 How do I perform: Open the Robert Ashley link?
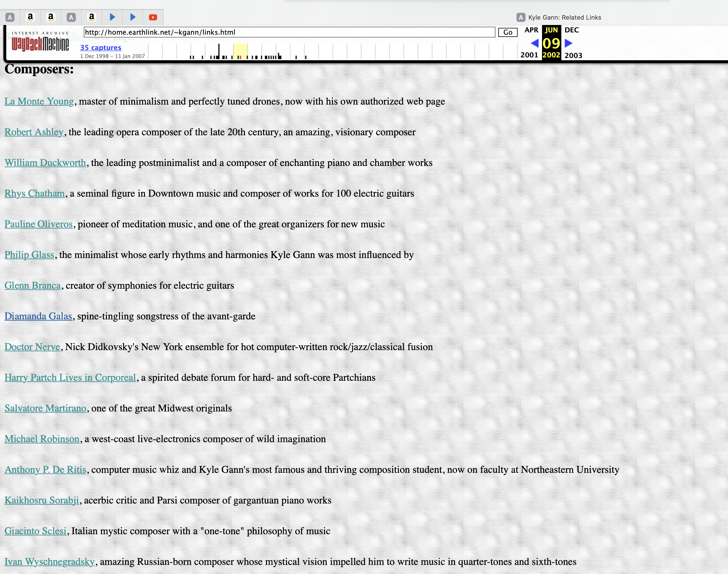click(x=34, y=132)
